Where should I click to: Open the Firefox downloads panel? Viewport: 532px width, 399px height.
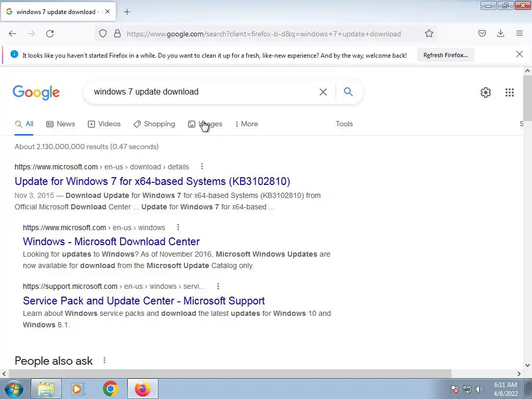pyautogui.click(x=500, y=34)
